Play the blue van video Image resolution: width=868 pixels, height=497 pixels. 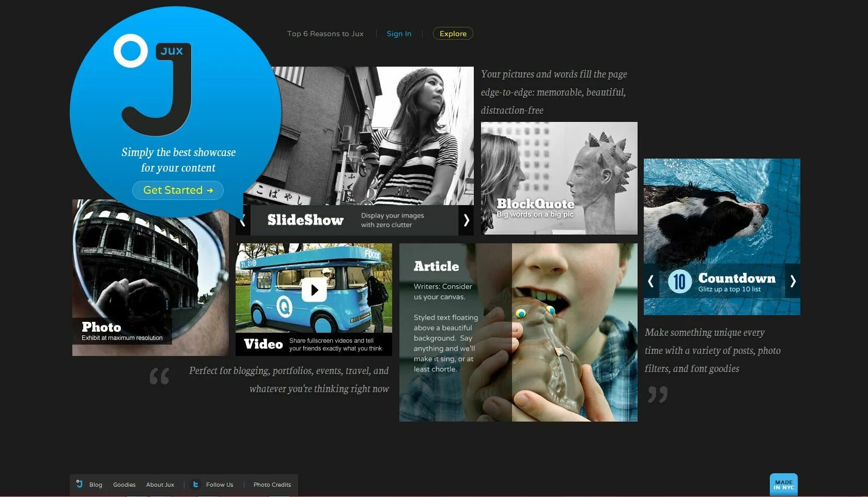314,290
